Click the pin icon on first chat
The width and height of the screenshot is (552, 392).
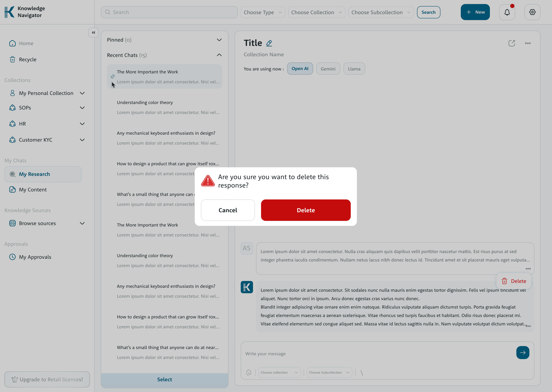pos(113,76)
